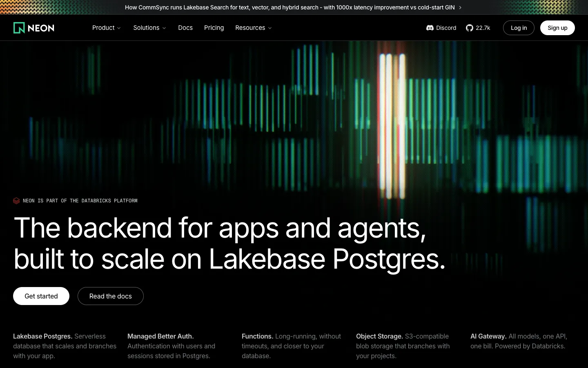Screen dimensions: 588x368
Task: Expand the Resources menu chevron
Action: pos(270,28)
